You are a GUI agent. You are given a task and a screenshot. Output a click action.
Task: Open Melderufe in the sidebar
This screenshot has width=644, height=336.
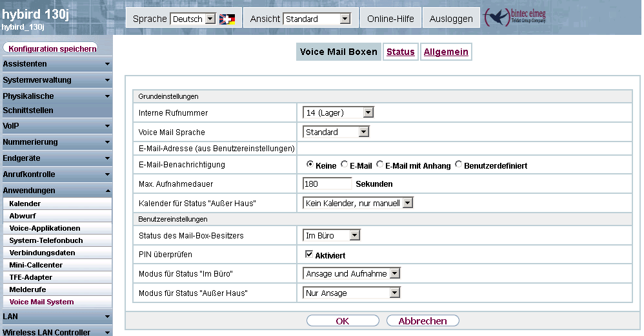coord(57,289)
